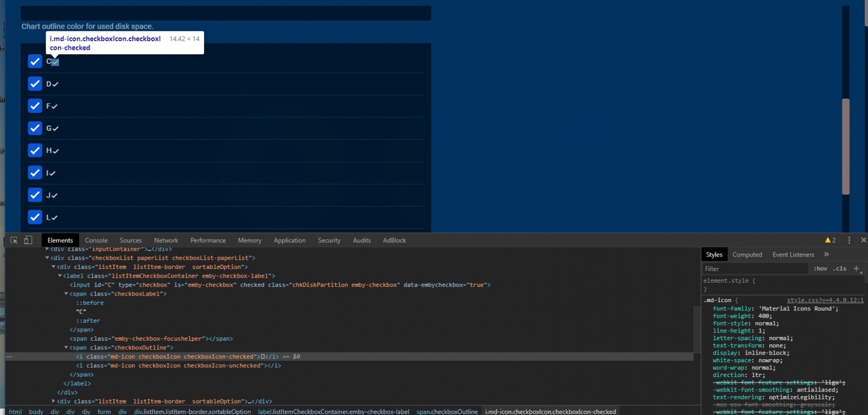The height and width of the screenshot is (415, 868).
Task: Show more Styles pane tabs chevron
Action: click(826, 254)
